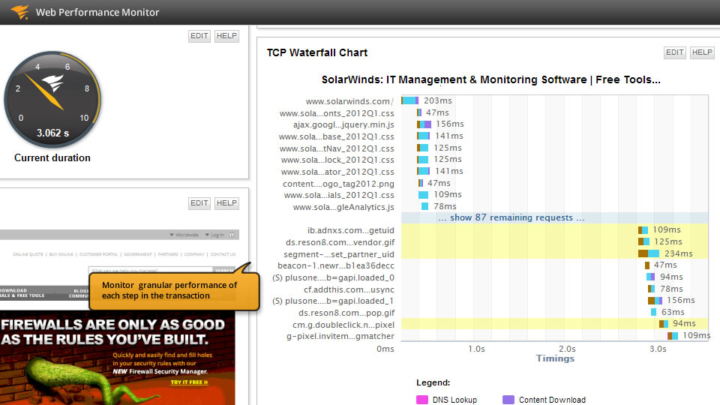This screenshot has width=720, height=405.
Task: Click the 63ms timing bar
Action: (653, 312)
